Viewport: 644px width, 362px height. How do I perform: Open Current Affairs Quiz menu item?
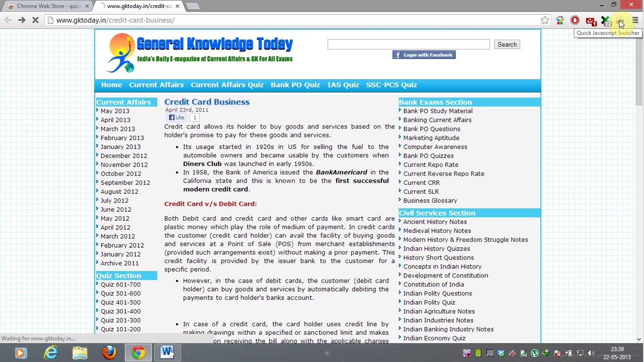click(x=227, y=84)
